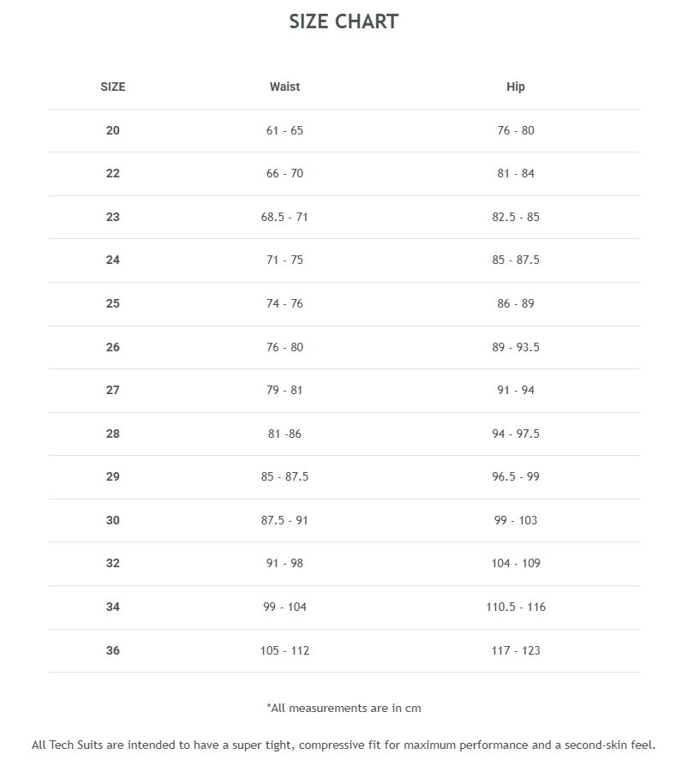This screenshot has width=700, height=778.
Task: Select the Hip column header
Action: [516, 87]
